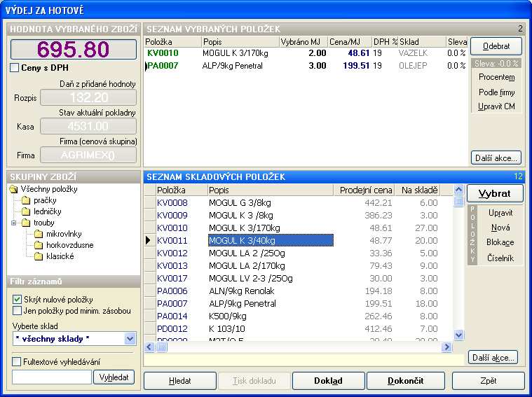The width and height of the screenshot is (532, 397).
Task: Enable Fultextové vyhledávání checkbox
Action: coord(16,362)
